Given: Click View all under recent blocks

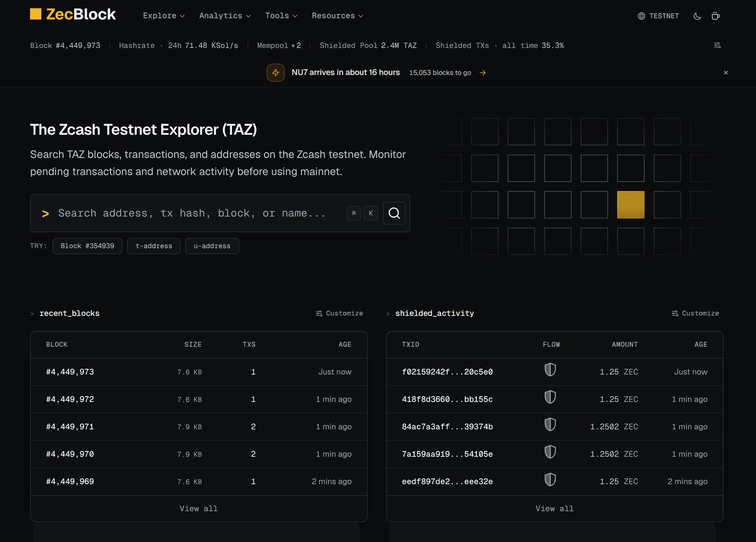Looking at the screenshot, I should tap(199, 509).
